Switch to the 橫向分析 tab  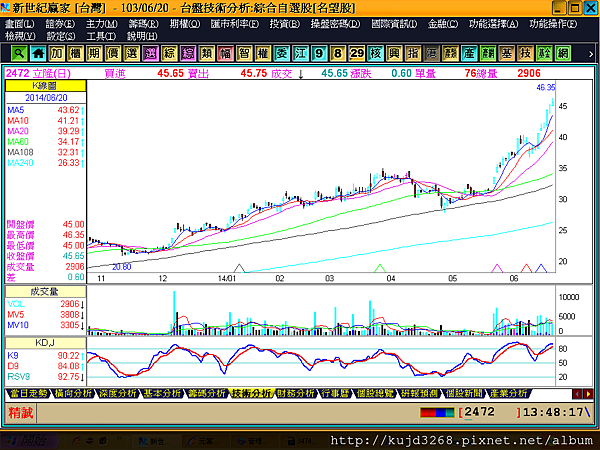pos(73,393)
